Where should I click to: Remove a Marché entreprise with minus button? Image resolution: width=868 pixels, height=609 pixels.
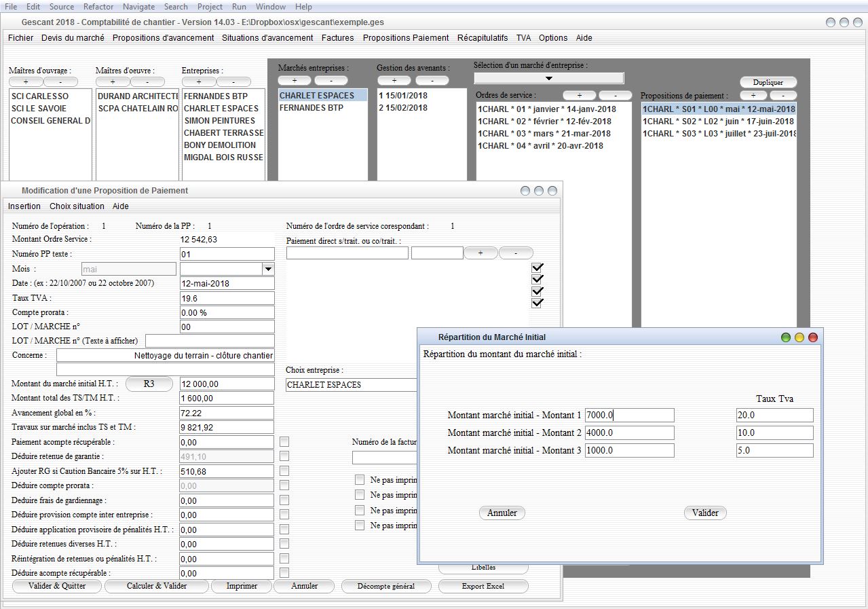pyautogui.click(x=331, y=81)
